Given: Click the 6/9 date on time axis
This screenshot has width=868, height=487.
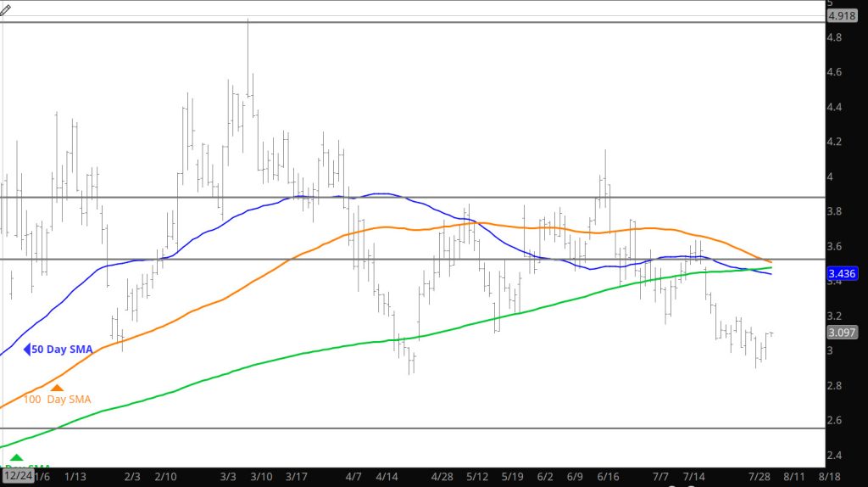Looking at the screenshot, I should point(575,477).
